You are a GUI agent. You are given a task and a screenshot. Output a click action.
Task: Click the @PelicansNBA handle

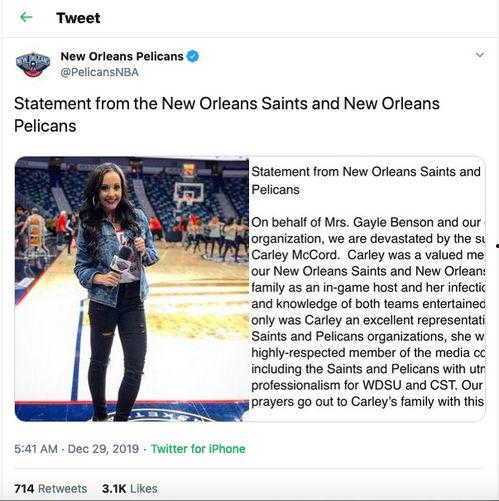(x=99, y=72)
